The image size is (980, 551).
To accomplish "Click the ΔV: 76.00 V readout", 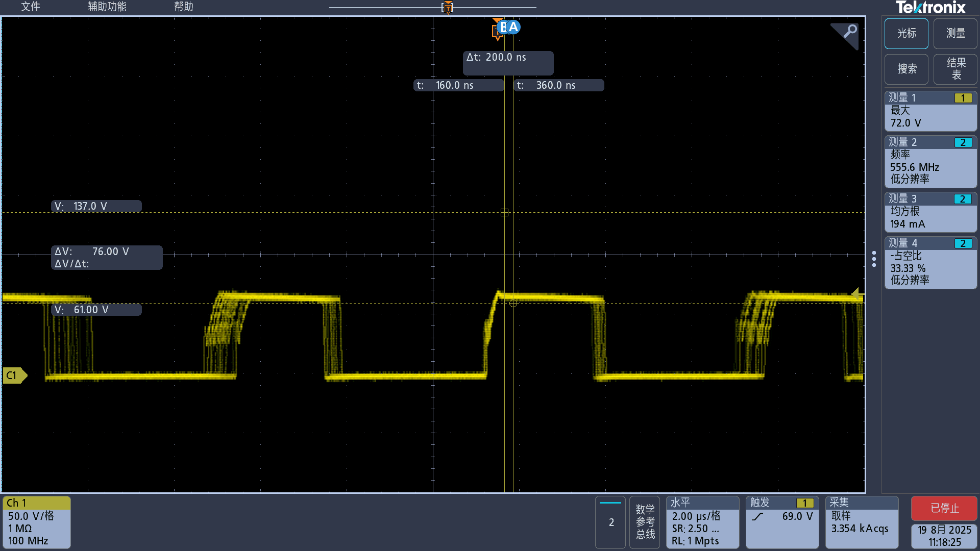I will point(107,258).
